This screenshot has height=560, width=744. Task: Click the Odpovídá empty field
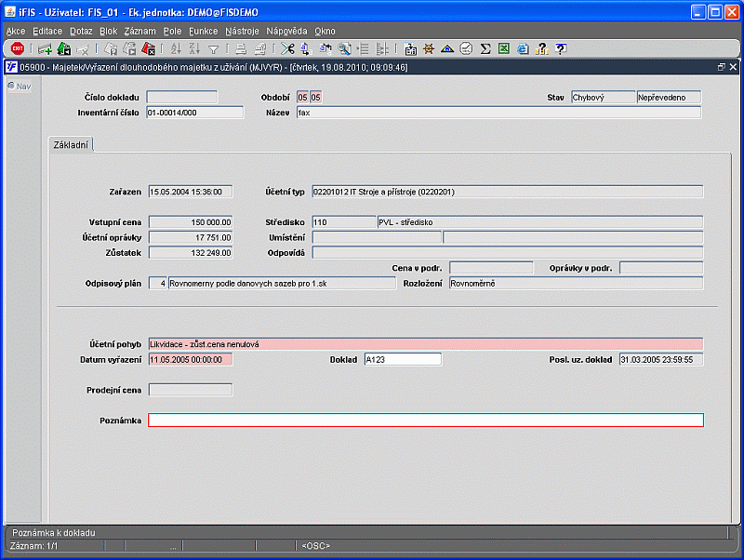tap(507, 252)
